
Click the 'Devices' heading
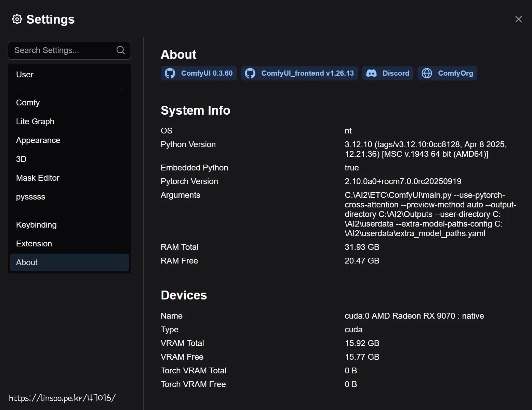(x=184, y=295)
